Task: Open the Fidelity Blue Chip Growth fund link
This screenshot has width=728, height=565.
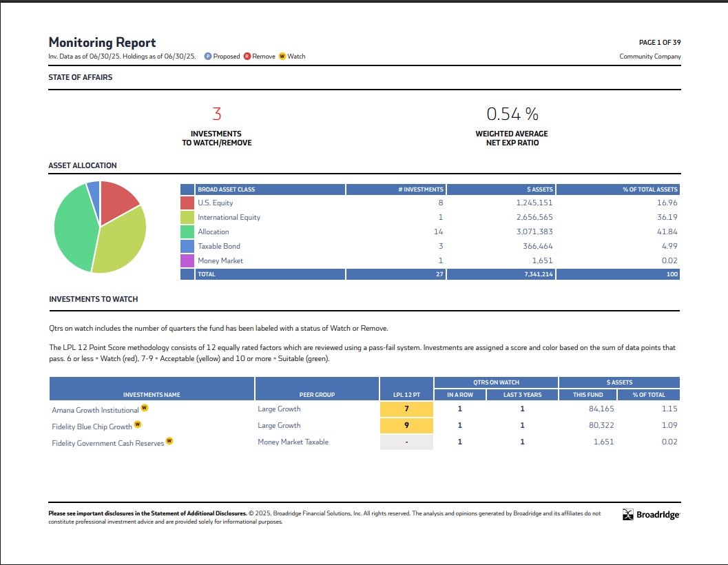Action: (93, 426)
